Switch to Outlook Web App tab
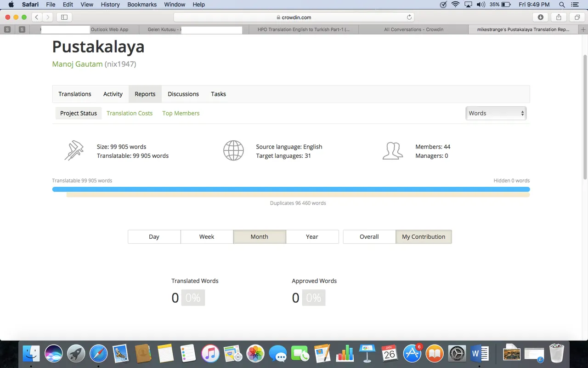The height and width of the screenshot is (368, 588). point(85,29)
